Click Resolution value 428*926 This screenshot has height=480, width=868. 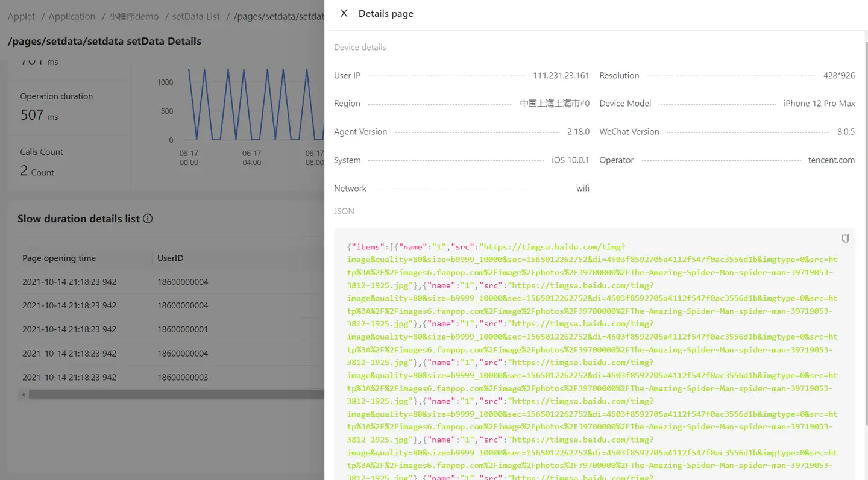(839, 75)
